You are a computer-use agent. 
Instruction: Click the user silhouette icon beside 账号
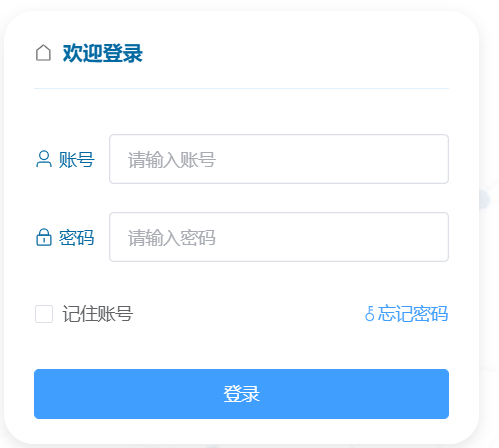44,159
